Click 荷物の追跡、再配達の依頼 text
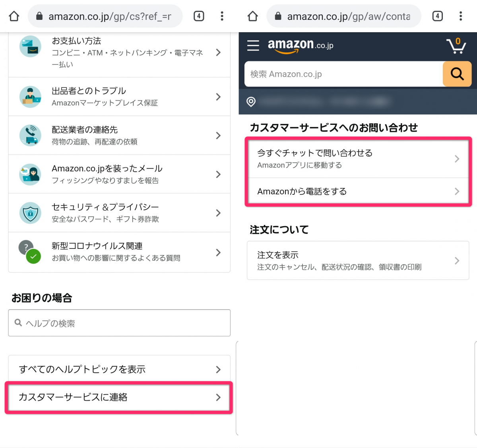477x448 pixels. [x=95, y=142]
